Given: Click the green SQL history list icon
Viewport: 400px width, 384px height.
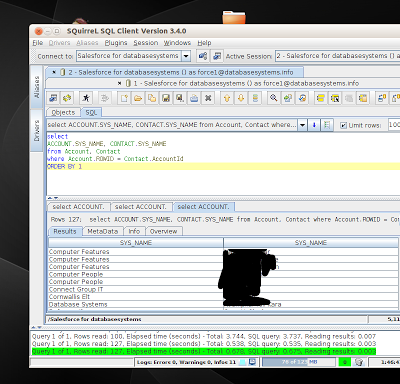Looking at the screenshot, I should (327, 125).
